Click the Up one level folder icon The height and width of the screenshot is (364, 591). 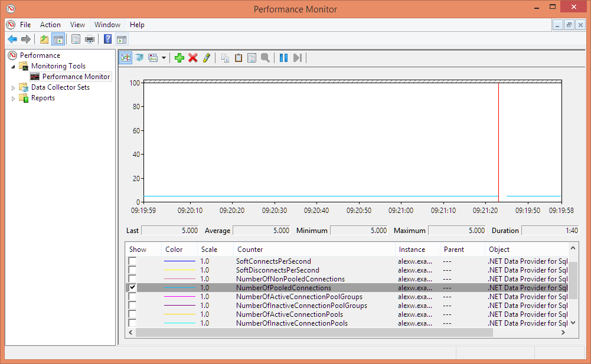[x=44, y=39]
